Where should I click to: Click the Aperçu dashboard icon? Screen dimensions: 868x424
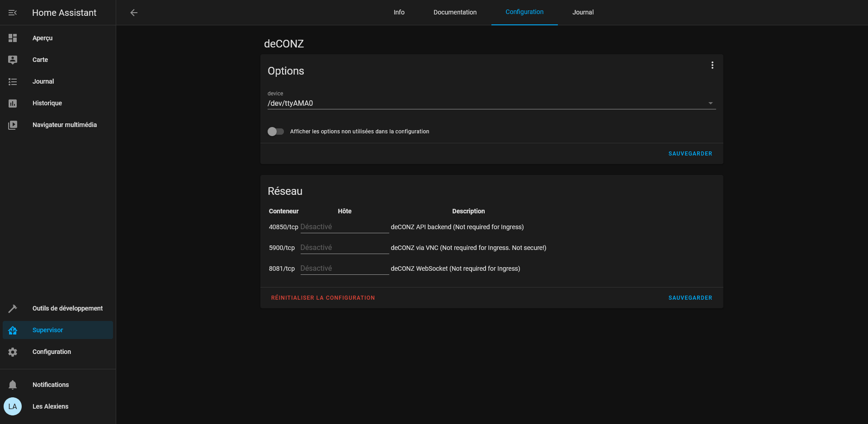click(13, 38)
